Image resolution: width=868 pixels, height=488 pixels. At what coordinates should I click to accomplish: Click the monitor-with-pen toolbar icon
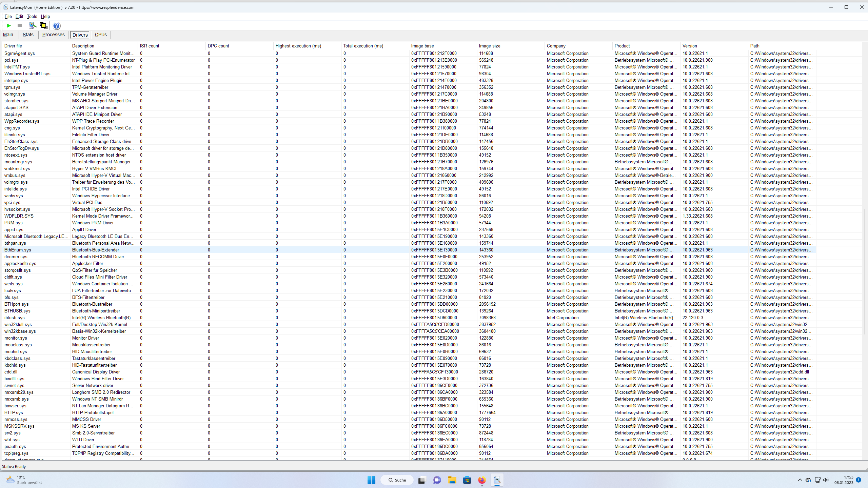[33, 25]
